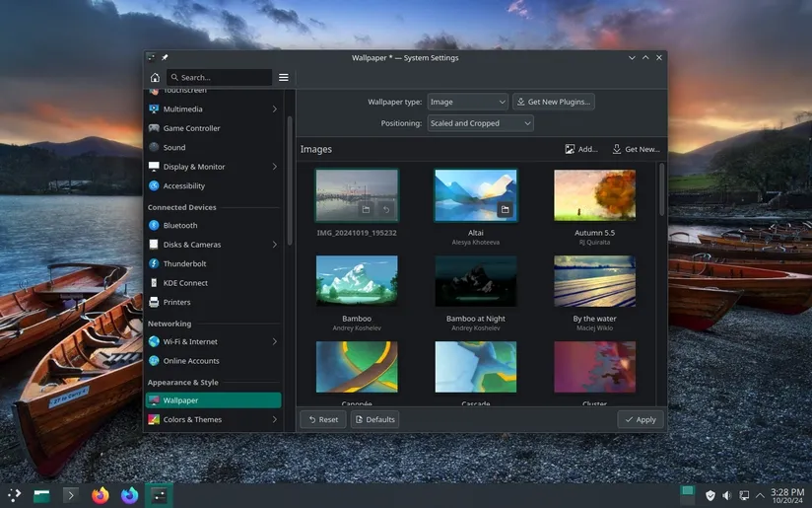Open the Konsole terminal taskbar icon
The height and width of the screenshot is (508, 812).
[71, 495]
